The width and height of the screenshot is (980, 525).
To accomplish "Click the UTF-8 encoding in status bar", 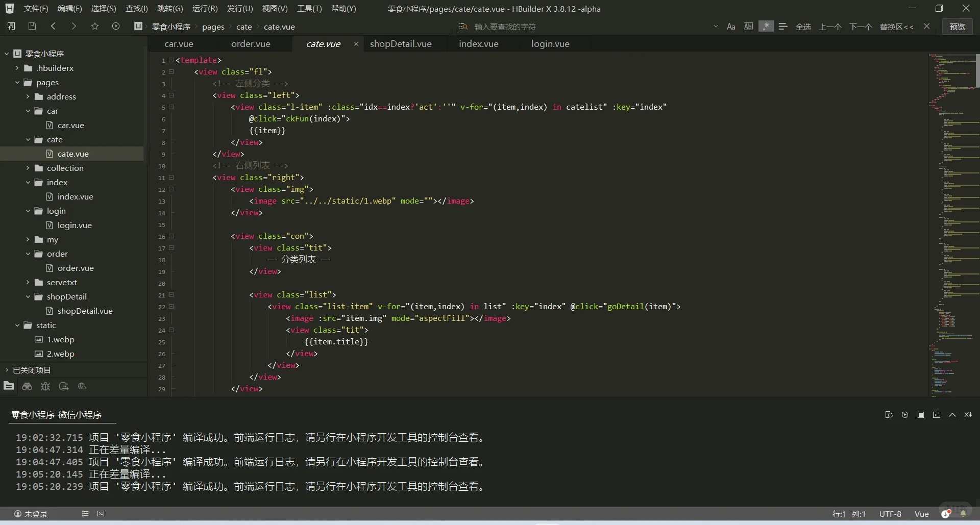I will coord(890,514).
